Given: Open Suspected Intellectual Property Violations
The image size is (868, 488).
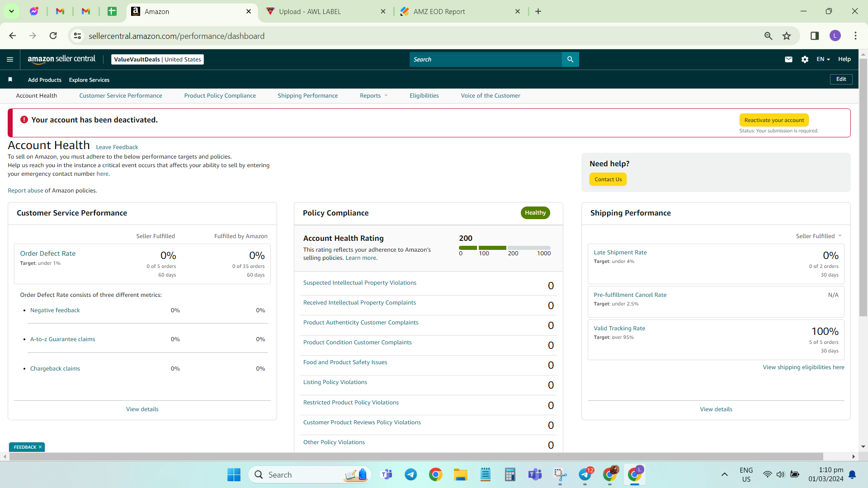Looking at the screenshot, I should coord(360,282).
